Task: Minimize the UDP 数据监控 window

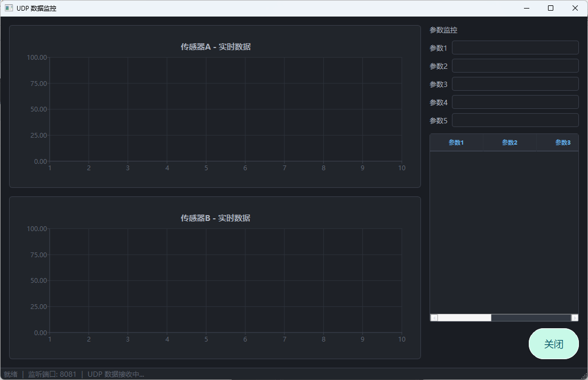Action: [x=527, y=8]
